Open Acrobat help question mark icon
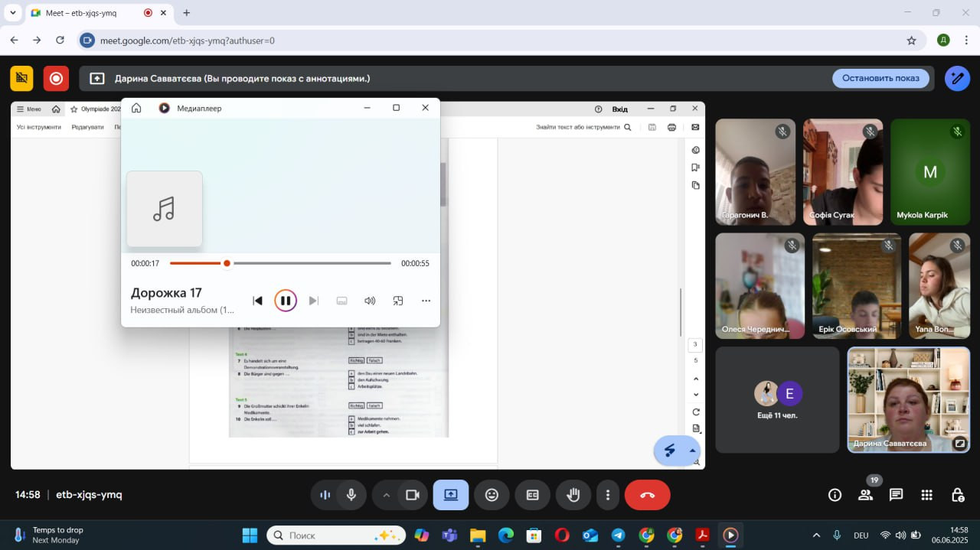The image size is (980, 550). (x=599, y=109)
